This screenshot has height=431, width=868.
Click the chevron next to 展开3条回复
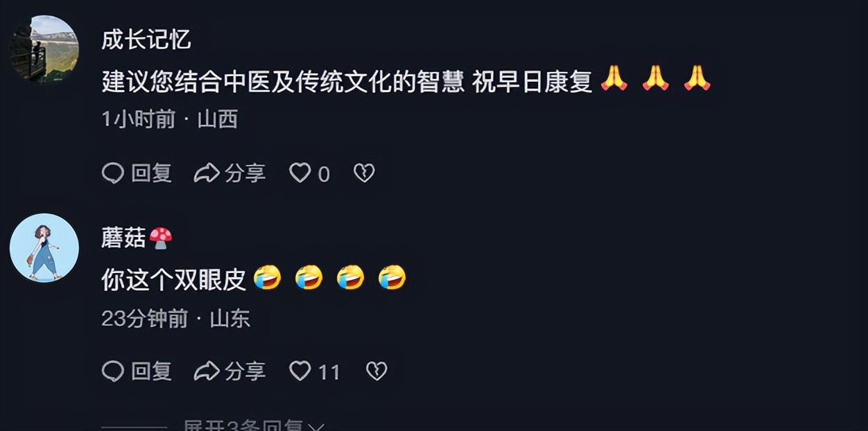point(317,426)
